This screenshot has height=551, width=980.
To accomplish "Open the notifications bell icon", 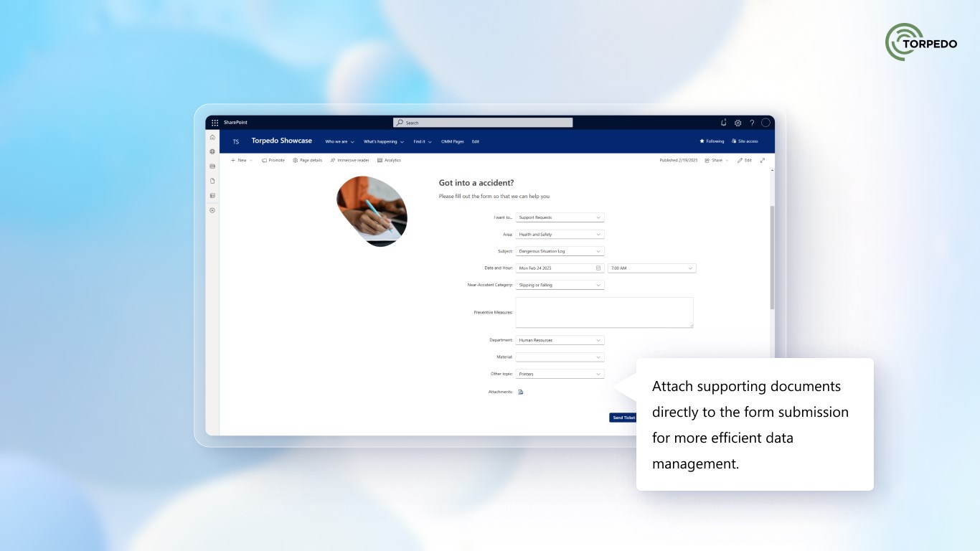I will [724, 123].
